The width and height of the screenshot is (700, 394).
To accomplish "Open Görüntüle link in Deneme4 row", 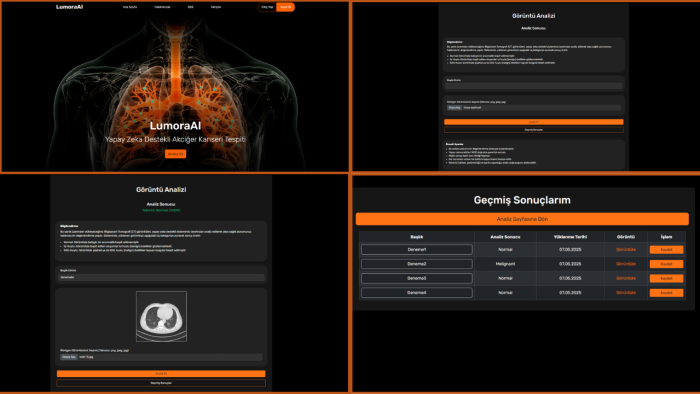I will pyautogui.click(x=625, y=293).
